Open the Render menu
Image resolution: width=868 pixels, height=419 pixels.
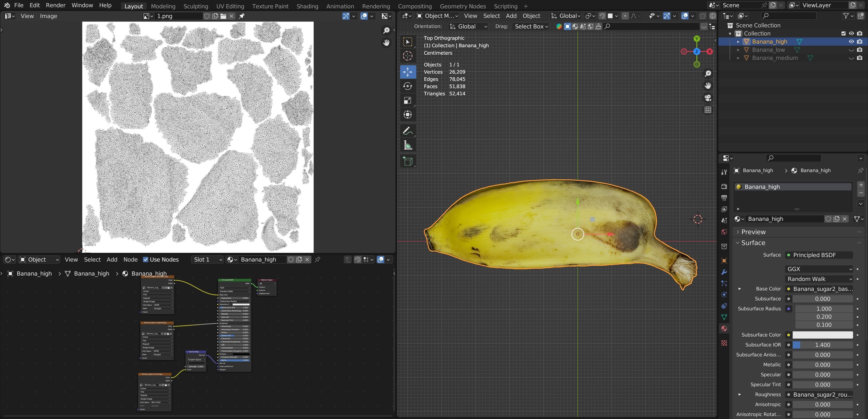point(56,5)
